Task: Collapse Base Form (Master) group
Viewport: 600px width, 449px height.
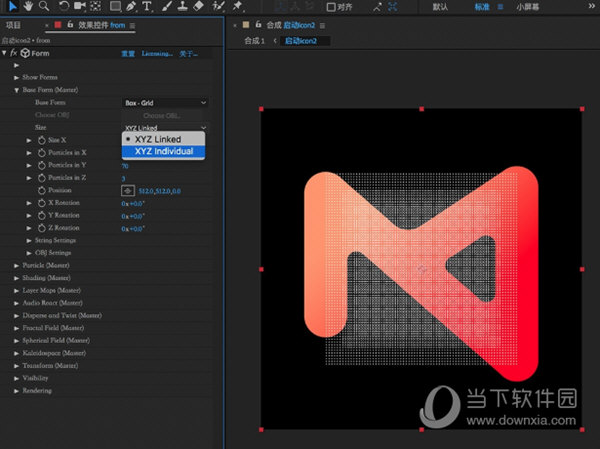Action: pyautogui.click(x=16, y=90)
